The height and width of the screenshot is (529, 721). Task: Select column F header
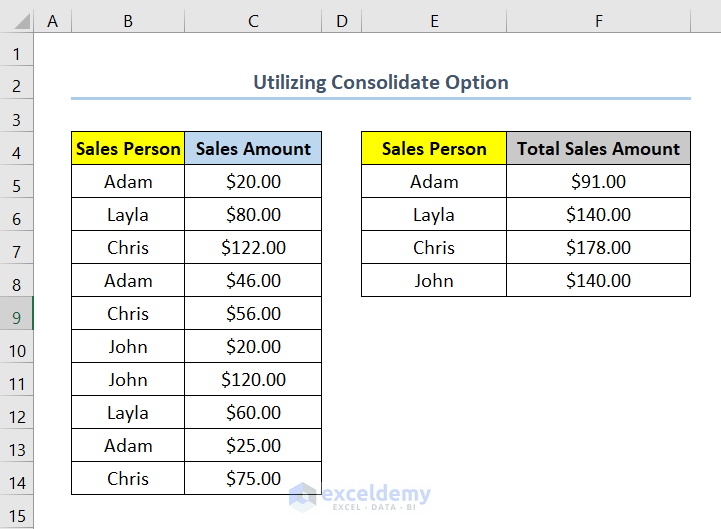coord(598,18)
